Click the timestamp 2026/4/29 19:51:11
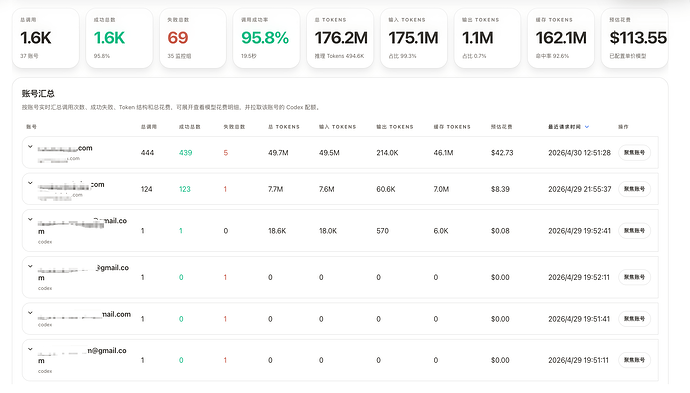The width and height of the screenshot is (690, 393). point(578,360)
